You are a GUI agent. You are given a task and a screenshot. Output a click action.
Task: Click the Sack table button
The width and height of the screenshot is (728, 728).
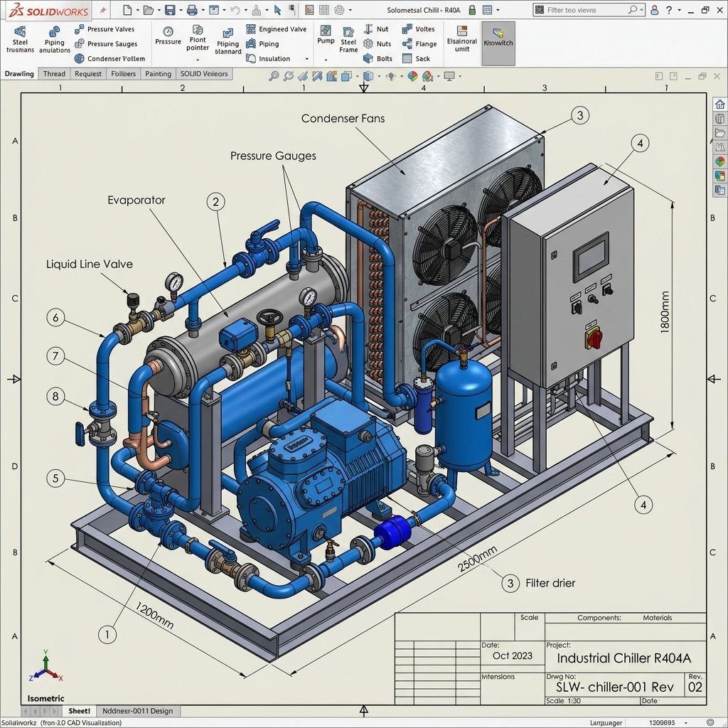417,59
